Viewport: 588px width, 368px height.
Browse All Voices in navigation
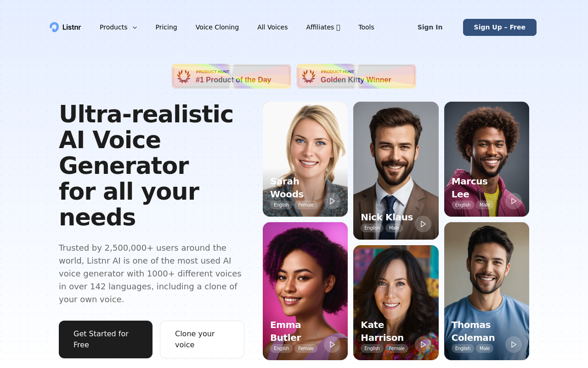pos(272,27)
